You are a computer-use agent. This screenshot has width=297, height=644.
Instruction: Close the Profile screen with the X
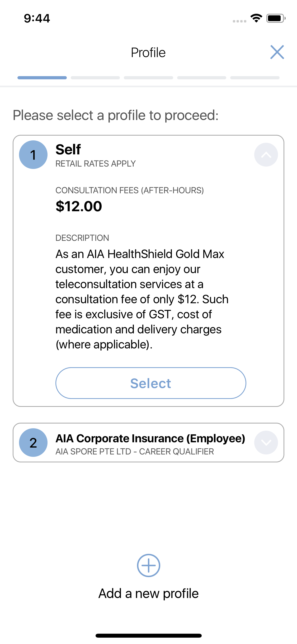coord(277,52)
